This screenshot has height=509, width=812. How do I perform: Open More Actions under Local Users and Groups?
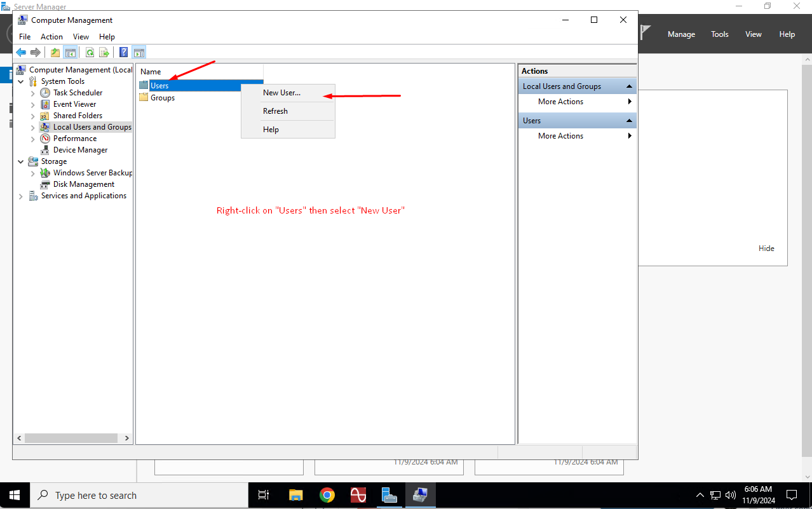point(560,102)
